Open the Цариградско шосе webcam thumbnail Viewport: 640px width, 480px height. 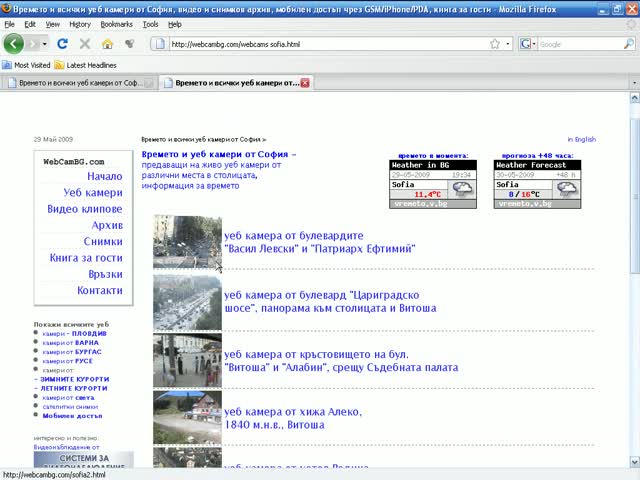(x=187, y=302)
